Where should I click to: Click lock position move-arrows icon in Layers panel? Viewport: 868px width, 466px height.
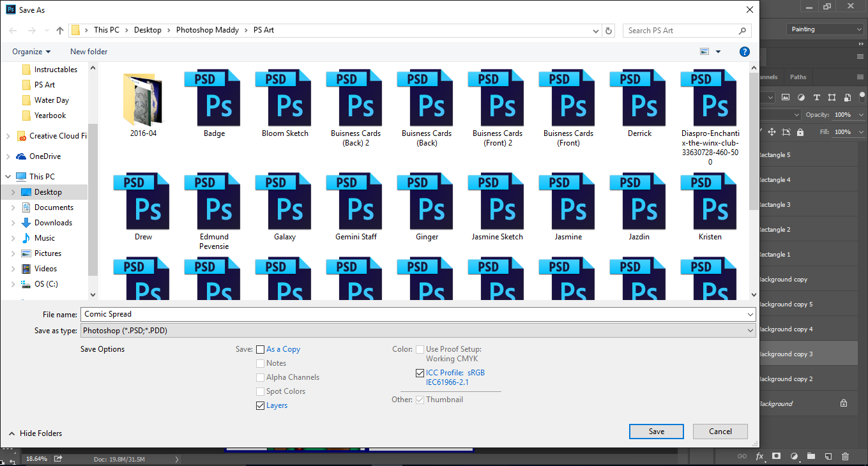[772, 132]
